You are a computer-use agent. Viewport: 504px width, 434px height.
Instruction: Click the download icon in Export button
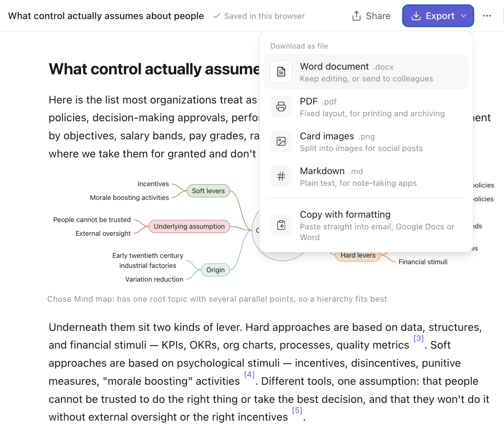pos(416,16)
